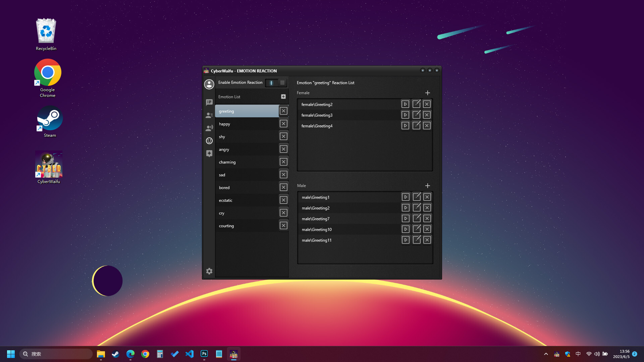Add a new Male reaction with the plus
Viewport: 644px width, 362px height.
[x=427, y=185]
